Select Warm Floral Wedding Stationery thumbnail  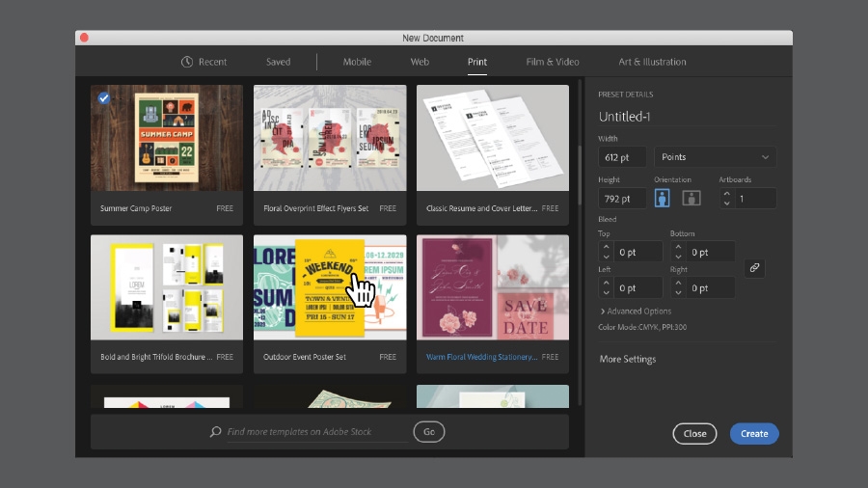click(493, 287)
